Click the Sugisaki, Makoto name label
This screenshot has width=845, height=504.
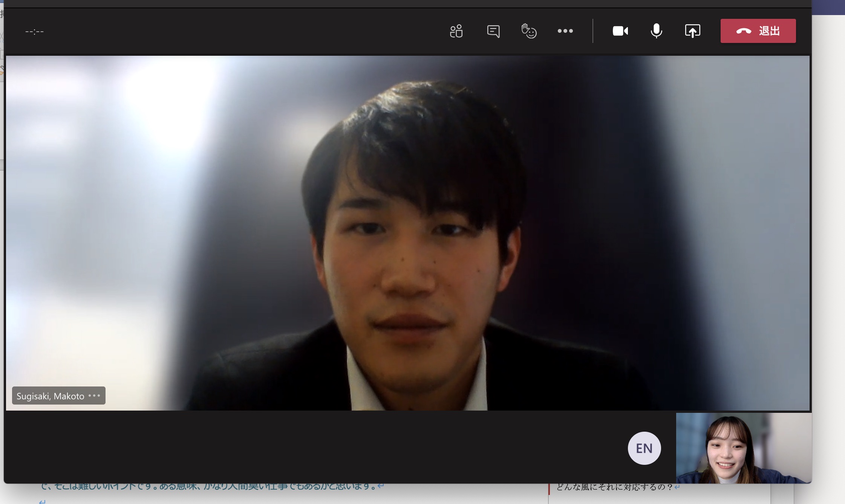(50, 396)
